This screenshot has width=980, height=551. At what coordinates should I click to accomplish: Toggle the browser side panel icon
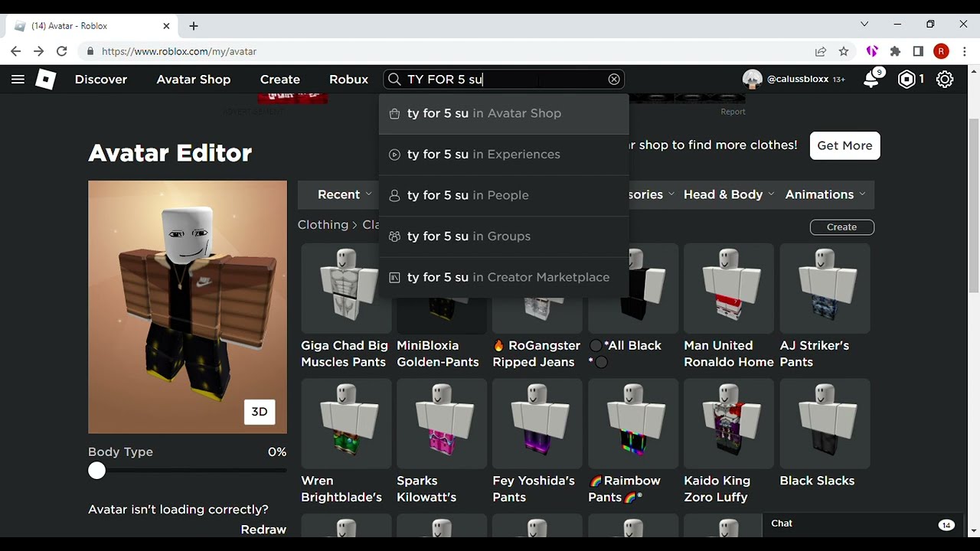(918, 51)
